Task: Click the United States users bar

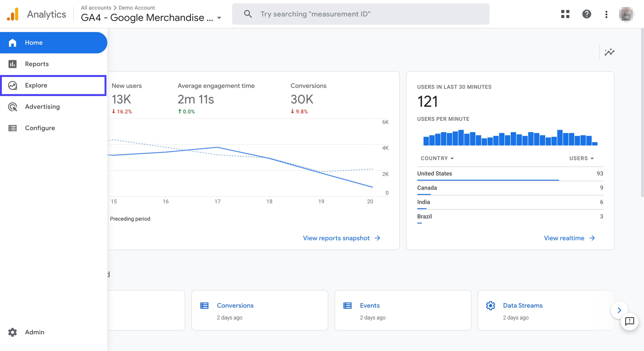Action: [x=488, y=180]
